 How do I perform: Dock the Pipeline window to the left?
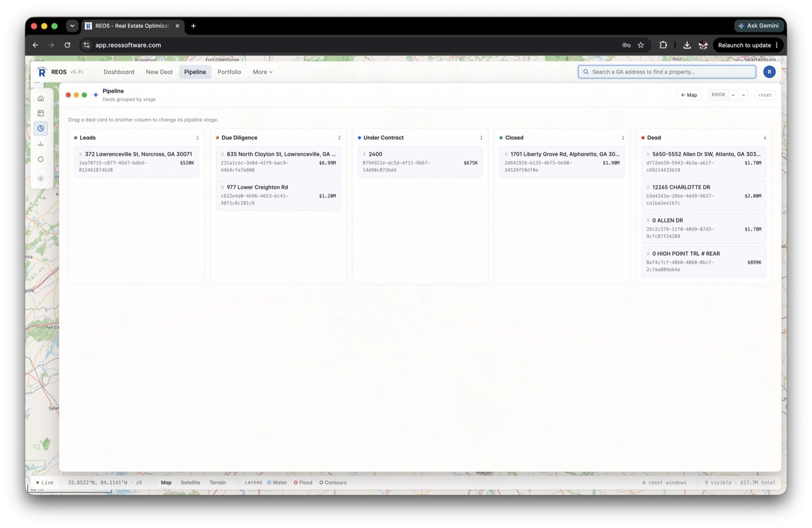(x=733, y=95)
